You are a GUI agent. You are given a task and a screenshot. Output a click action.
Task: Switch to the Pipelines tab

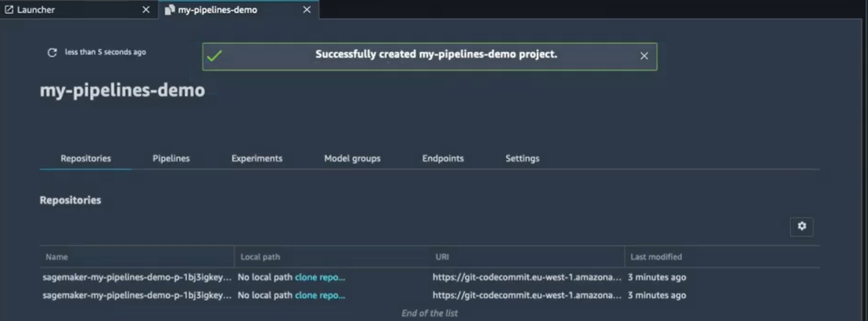click(171, 158)
